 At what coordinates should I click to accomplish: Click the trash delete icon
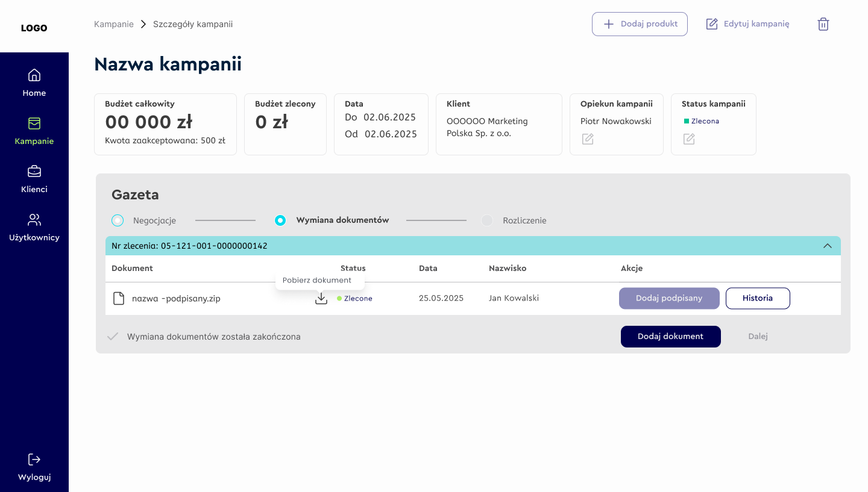[x=823, y=24]
